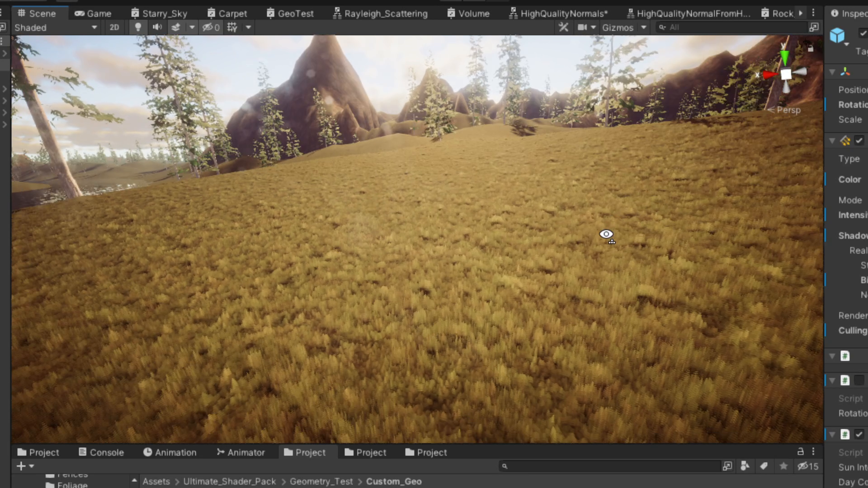Screen dimensions: 868x488
Task: Collapse first script component foldout
Action: 832,356
